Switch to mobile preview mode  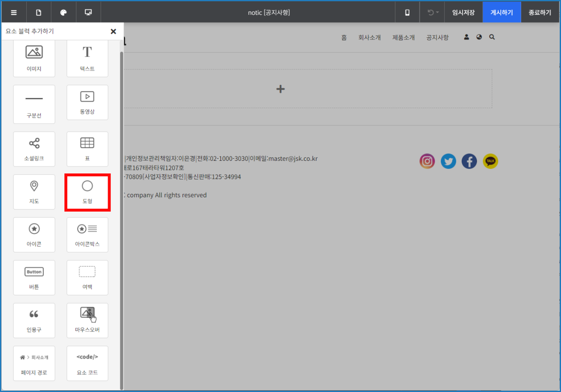[x=407, y=12]
